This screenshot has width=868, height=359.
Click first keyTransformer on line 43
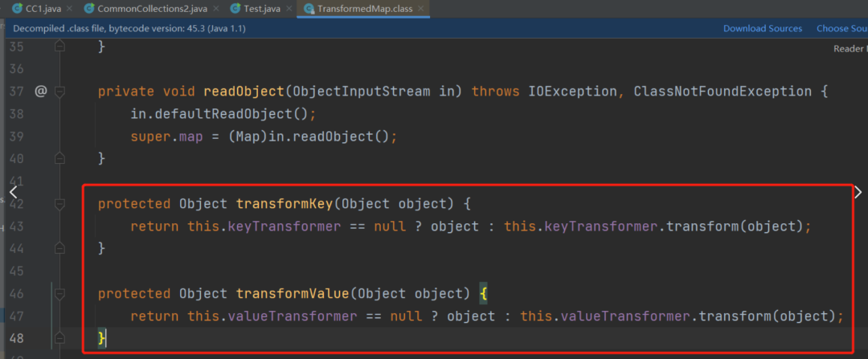pos(284,226)
